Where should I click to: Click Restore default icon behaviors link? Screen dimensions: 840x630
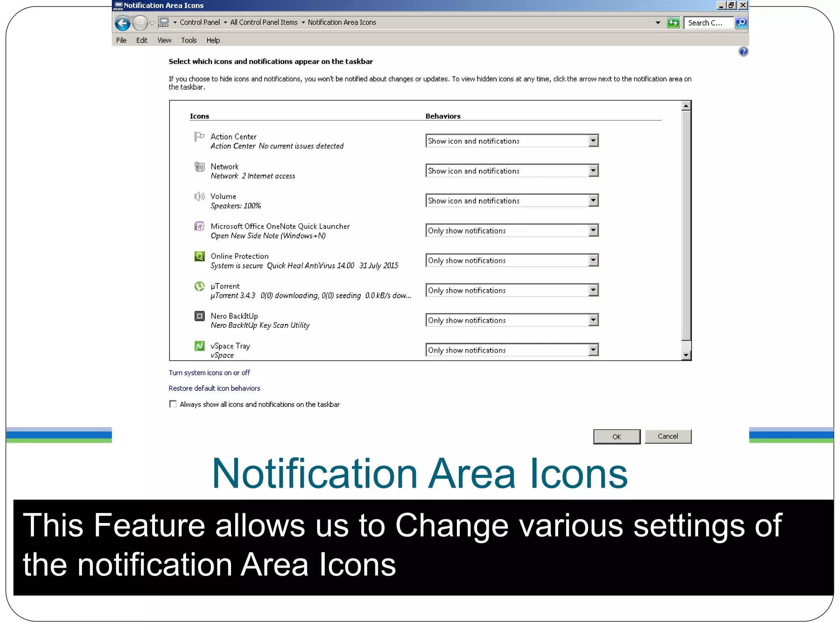click(215, 388)
